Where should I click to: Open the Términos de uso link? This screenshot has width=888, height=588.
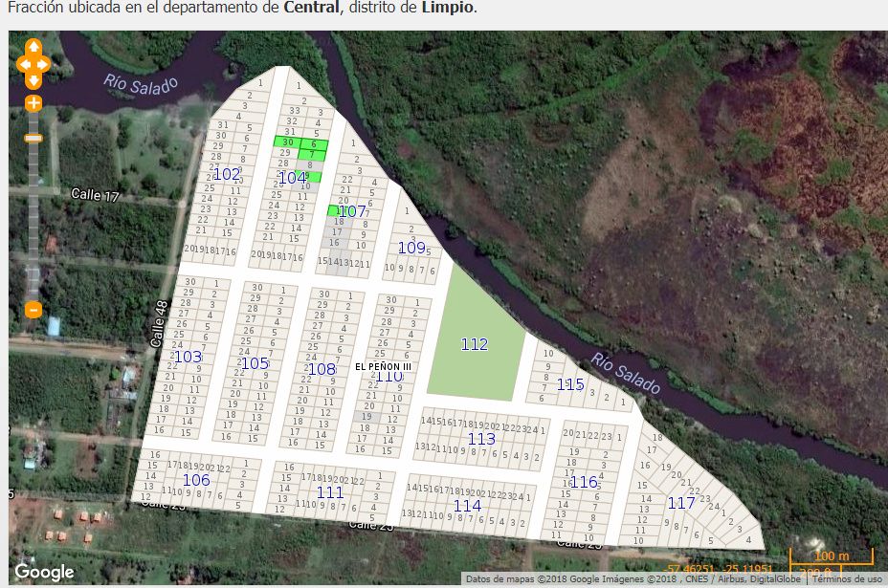pos(847,579)
